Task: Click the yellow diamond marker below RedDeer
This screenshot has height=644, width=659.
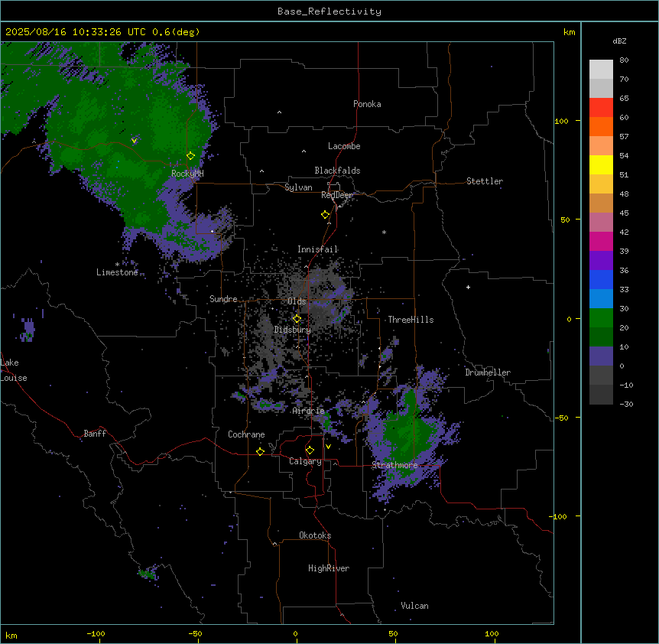Action: [326, 215]
